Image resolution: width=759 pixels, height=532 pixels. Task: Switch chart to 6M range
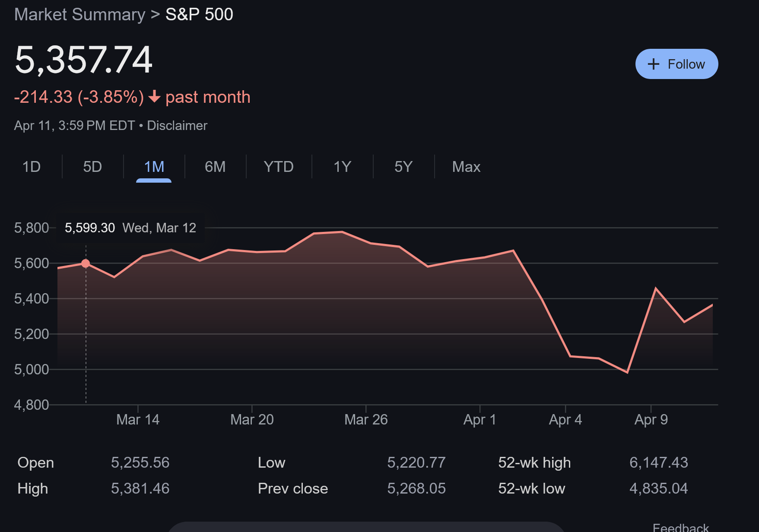tap(215, 167)
